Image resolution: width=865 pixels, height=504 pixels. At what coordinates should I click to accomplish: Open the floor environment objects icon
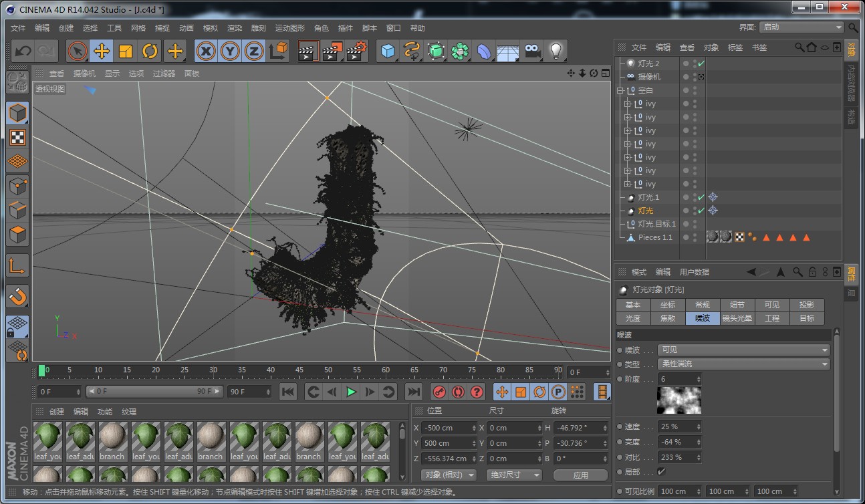pos(508,51)
